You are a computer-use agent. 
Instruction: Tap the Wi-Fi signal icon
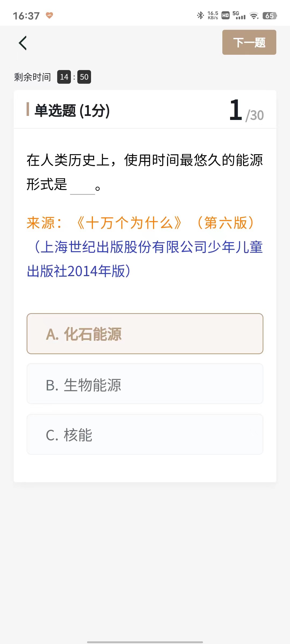(x=254, y=16)
